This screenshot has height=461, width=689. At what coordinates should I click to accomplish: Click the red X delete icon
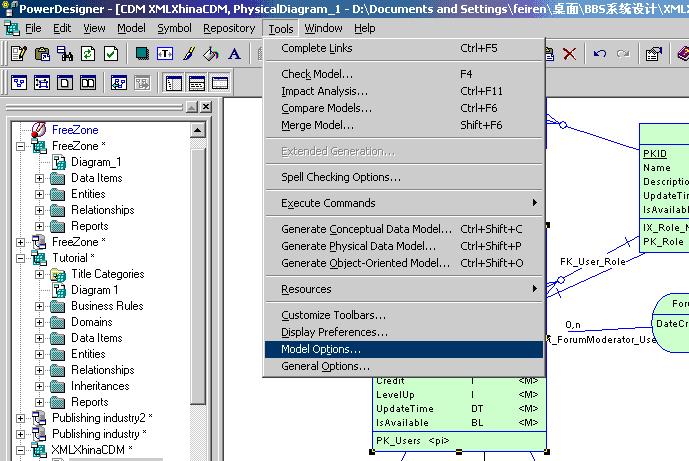(570, 53)
